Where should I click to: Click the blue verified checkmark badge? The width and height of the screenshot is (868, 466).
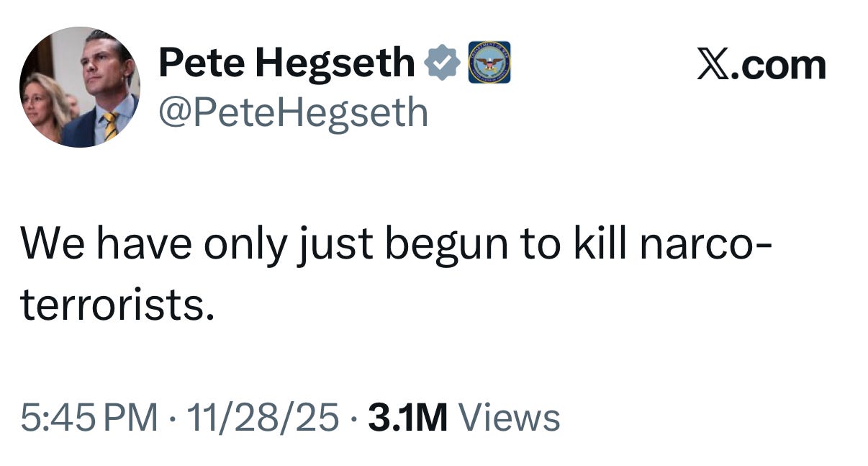point(443,63)
